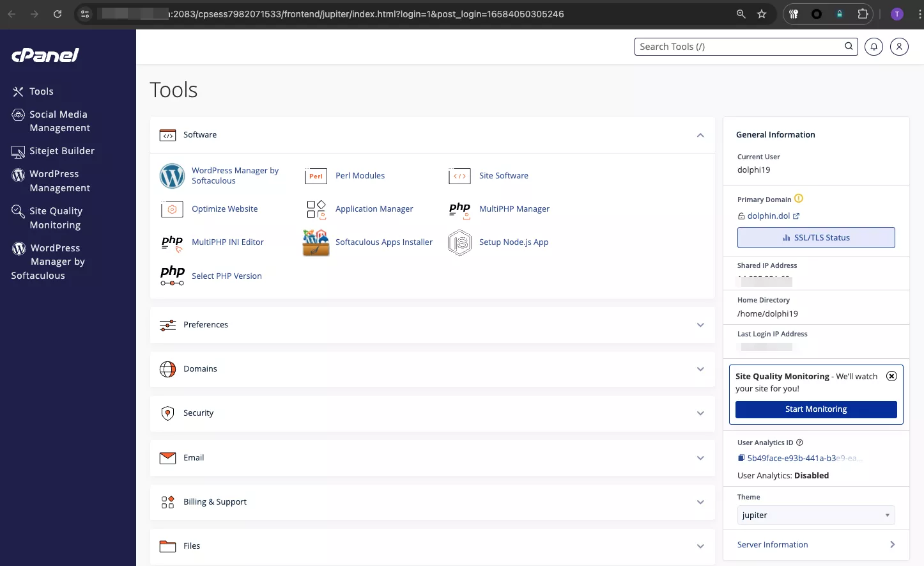Bookmark this page with the star icon

coord(762,14)
